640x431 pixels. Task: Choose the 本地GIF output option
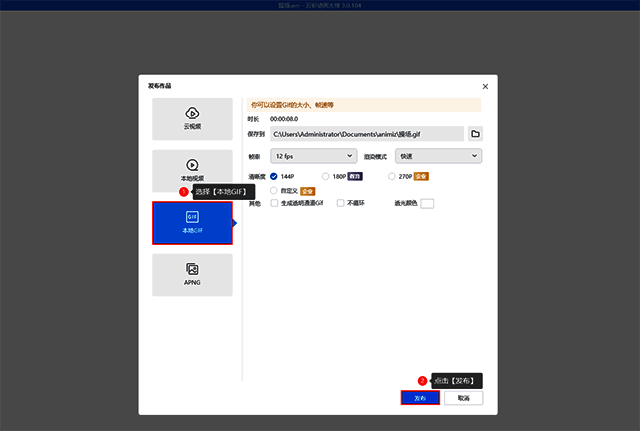(192, 223)
